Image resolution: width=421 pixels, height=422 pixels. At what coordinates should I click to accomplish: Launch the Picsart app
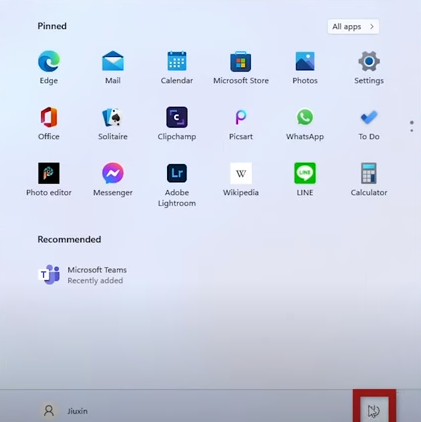tap(241, 124)
